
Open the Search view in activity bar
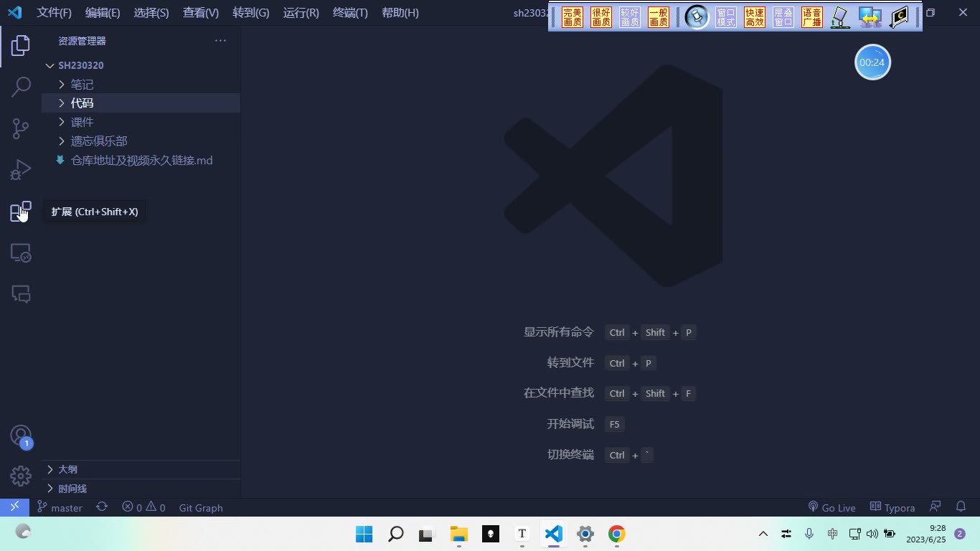[21, 87]
